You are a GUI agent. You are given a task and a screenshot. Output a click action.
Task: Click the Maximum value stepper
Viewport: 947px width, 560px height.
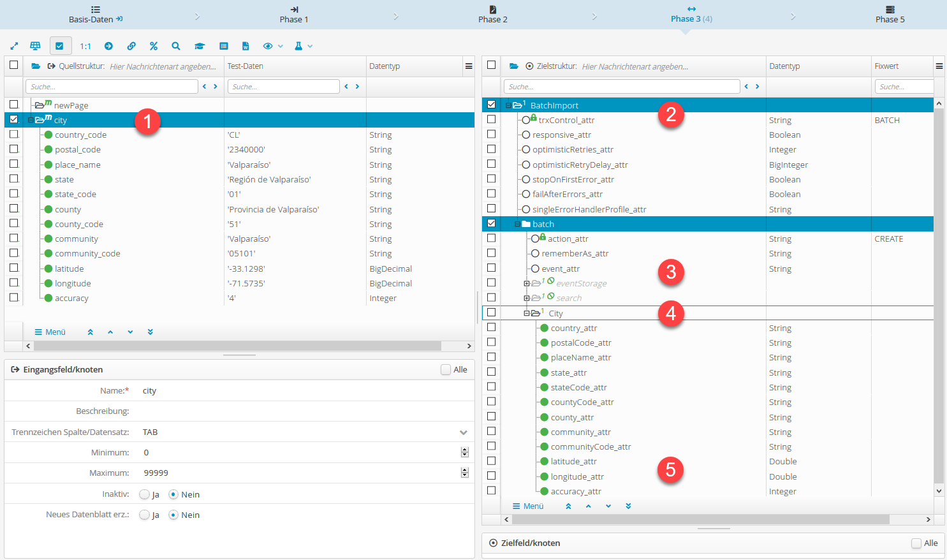[464, 473]
